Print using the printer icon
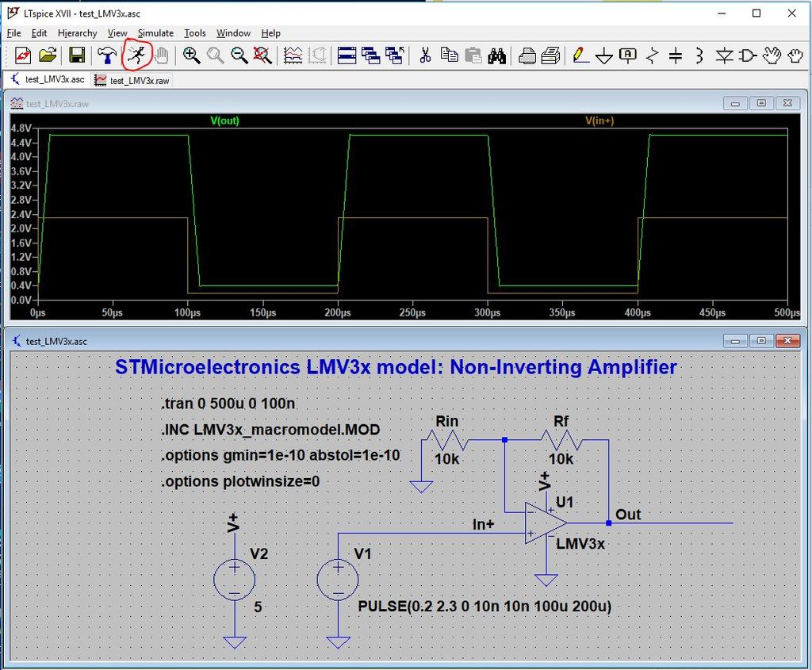 click(x=550, y=56)
